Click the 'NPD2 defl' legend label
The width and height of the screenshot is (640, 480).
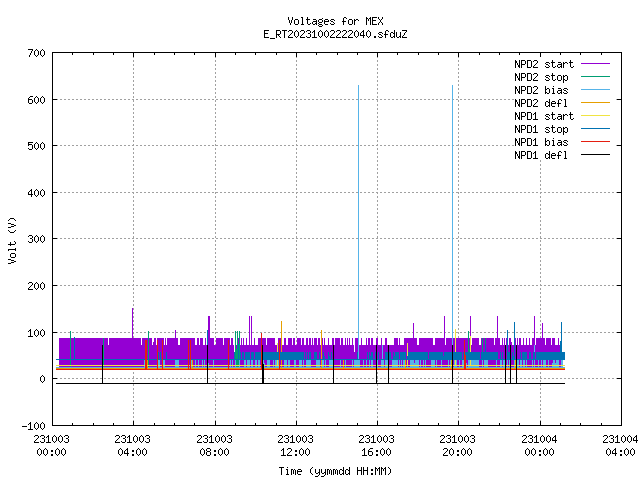(x=541, y=103)
